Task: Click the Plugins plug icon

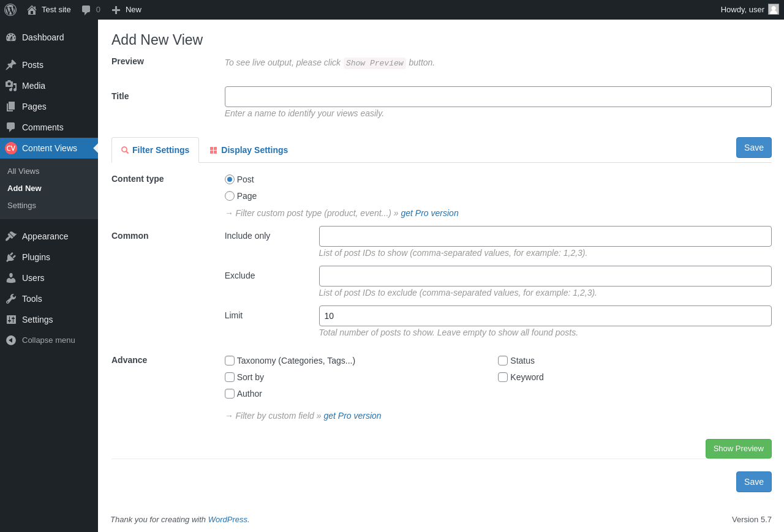Action: (11, 257)
